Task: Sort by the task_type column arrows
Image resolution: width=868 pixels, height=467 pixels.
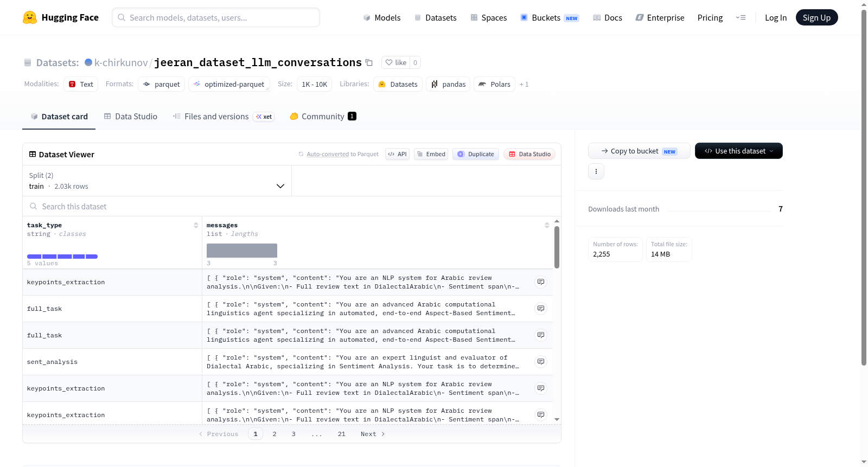Action: coord(196,225)
